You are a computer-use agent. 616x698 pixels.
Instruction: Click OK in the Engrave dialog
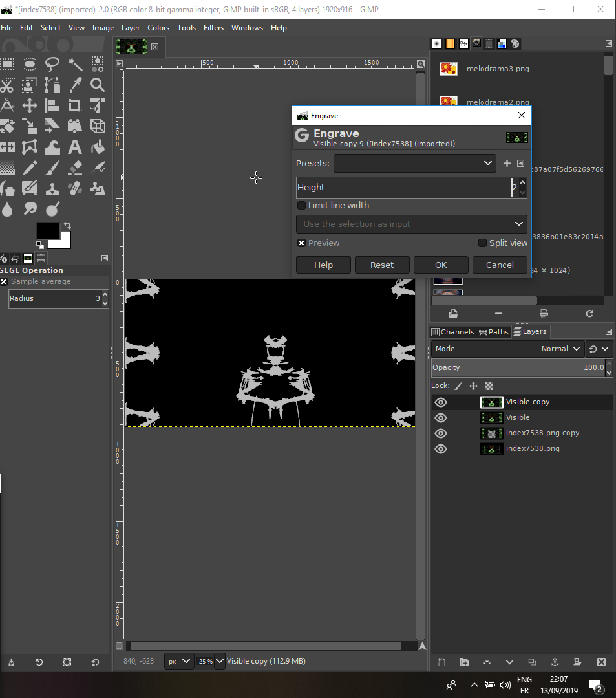pos(441,265)
